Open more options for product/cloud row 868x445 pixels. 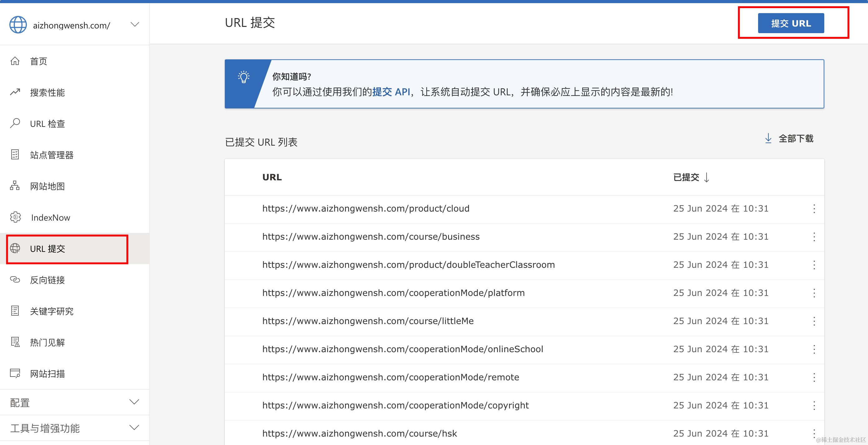(x=814, y=209)
